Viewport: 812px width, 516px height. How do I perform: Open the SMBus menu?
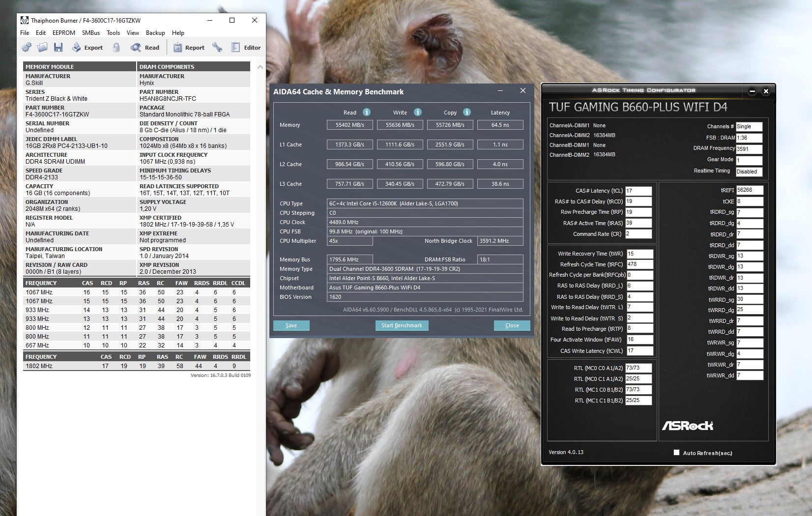tap(91, 33)
